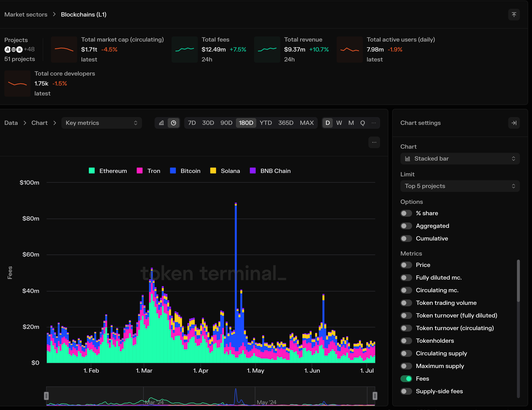This screenshot has height=410, width=532.
Task: Switch the time range to 90D
Action: 226,123
